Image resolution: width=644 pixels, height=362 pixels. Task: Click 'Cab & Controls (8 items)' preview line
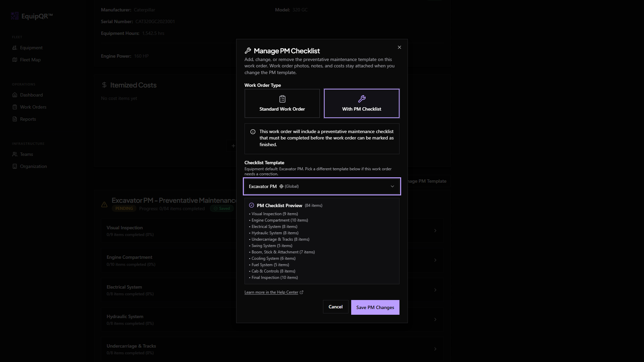273,271
